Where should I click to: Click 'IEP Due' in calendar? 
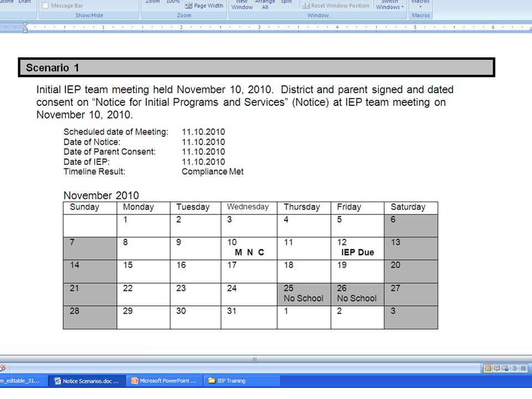[x=357, y=252]
